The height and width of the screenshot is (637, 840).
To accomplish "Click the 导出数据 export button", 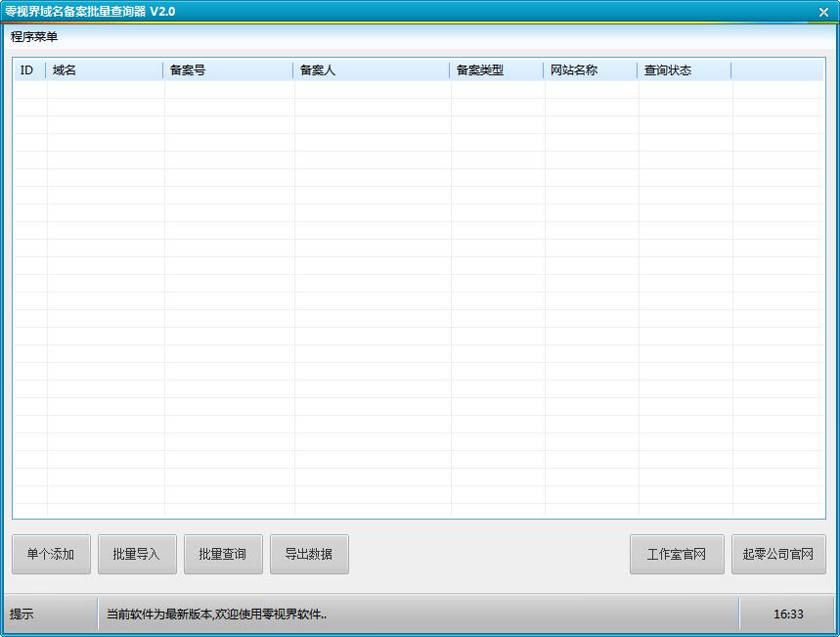I will [309, 554].
